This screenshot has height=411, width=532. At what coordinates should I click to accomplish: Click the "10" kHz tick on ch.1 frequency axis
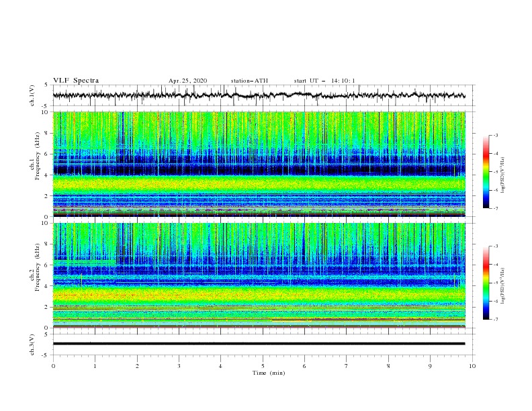46,112
